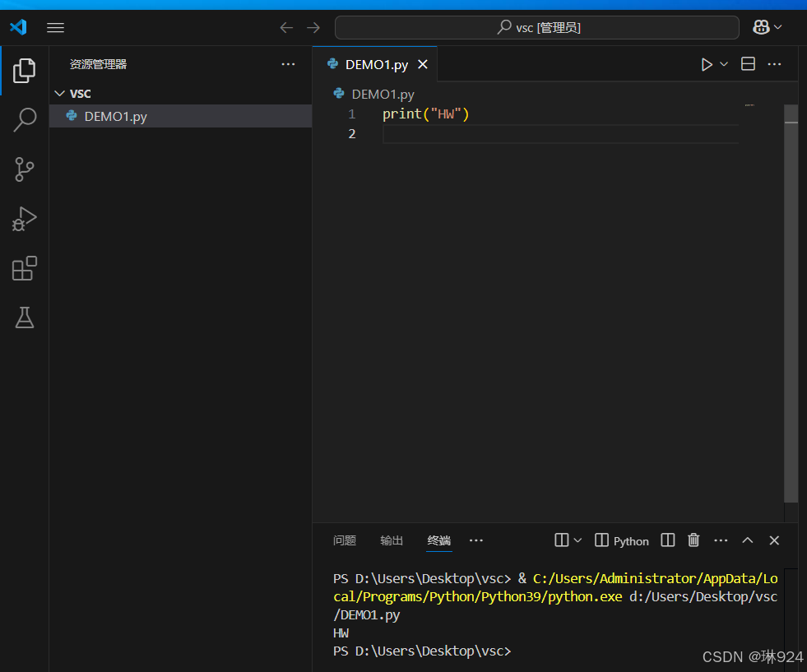This screenshot has width=807, height=672.
Task: Open the terminal launch profile dropdown
Action: click(x=576, y=540)
